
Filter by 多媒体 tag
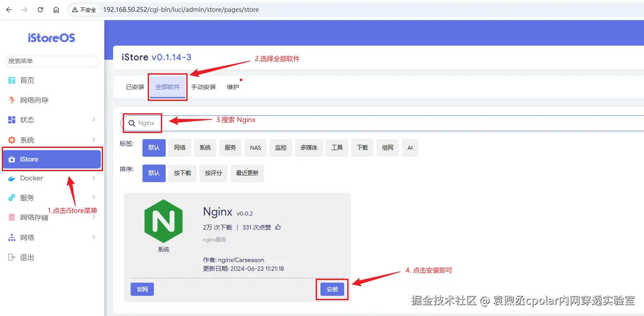click(309, 148)
